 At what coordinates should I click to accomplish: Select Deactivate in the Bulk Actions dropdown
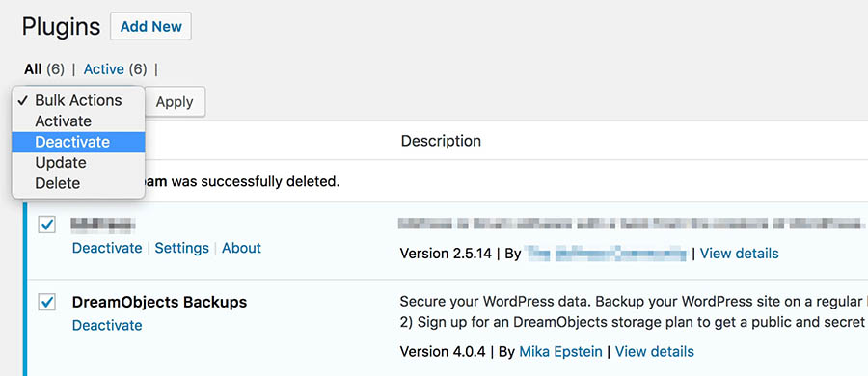point(78,142)
